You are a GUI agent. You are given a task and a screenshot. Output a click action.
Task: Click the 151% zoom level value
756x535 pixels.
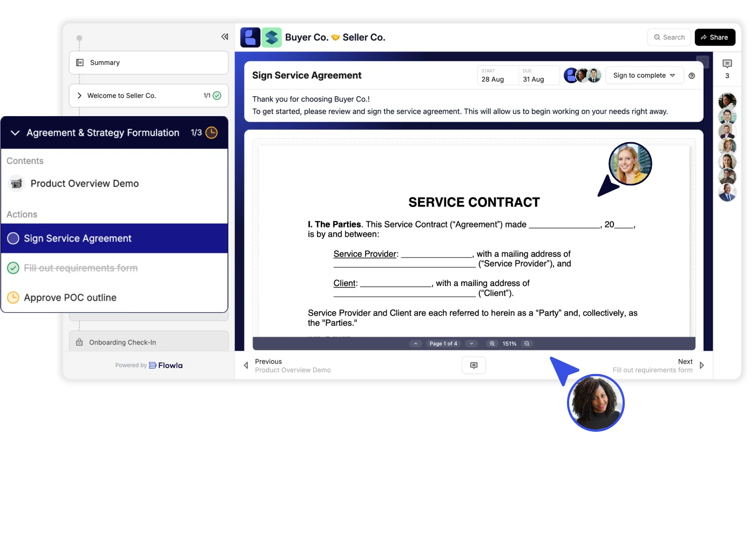click(x=509, y=344)
